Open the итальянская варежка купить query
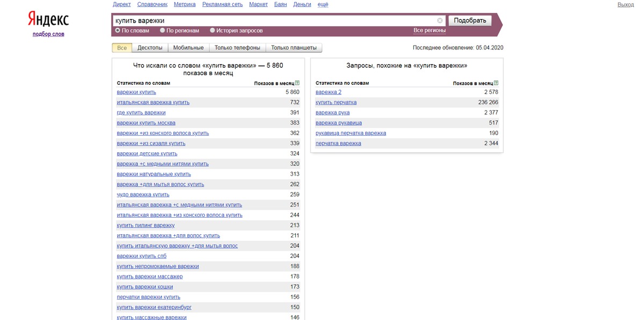Screen dimensions: 644x320 [x=153, y=102]
